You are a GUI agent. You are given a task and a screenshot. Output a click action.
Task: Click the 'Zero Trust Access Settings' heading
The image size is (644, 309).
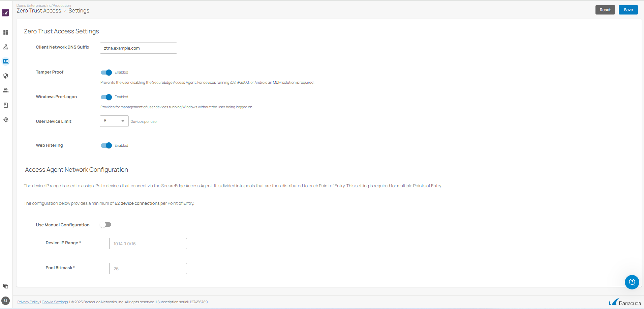click(61, 31)
